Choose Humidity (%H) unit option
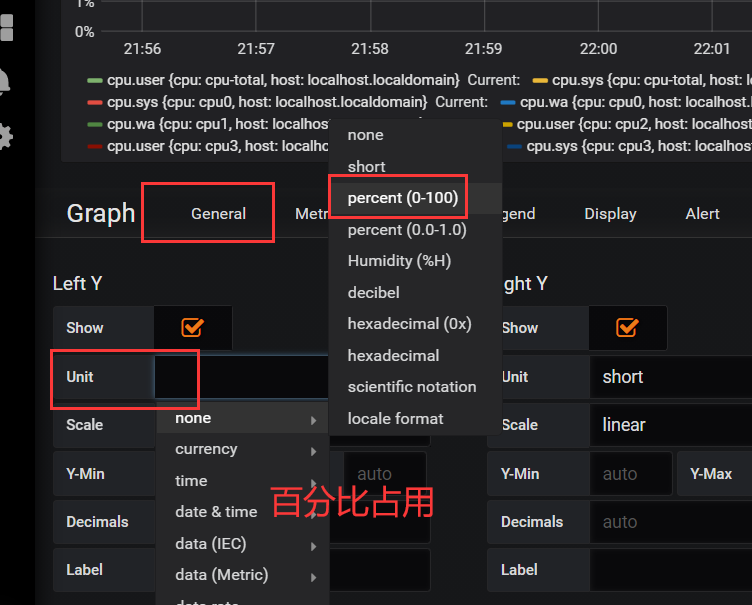752x605 pixels. point(399,261)
